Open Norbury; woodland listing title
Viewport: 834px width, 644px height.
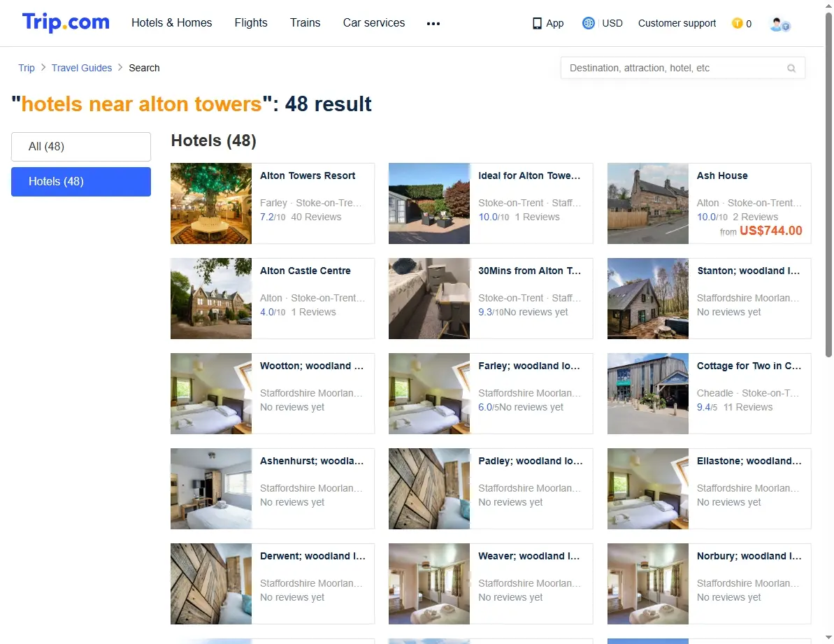click(749, 557)
